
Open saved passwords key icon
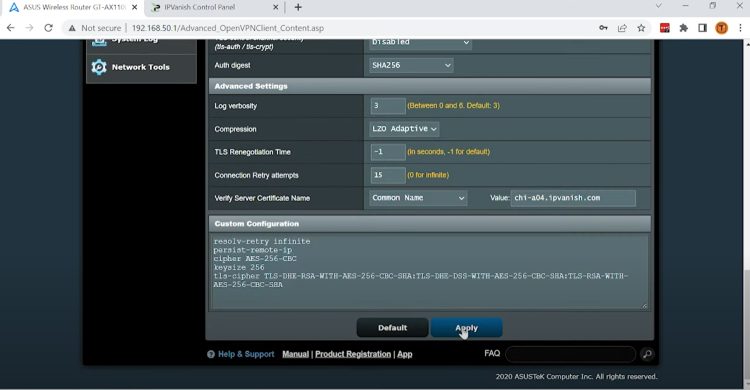point(603,28)
